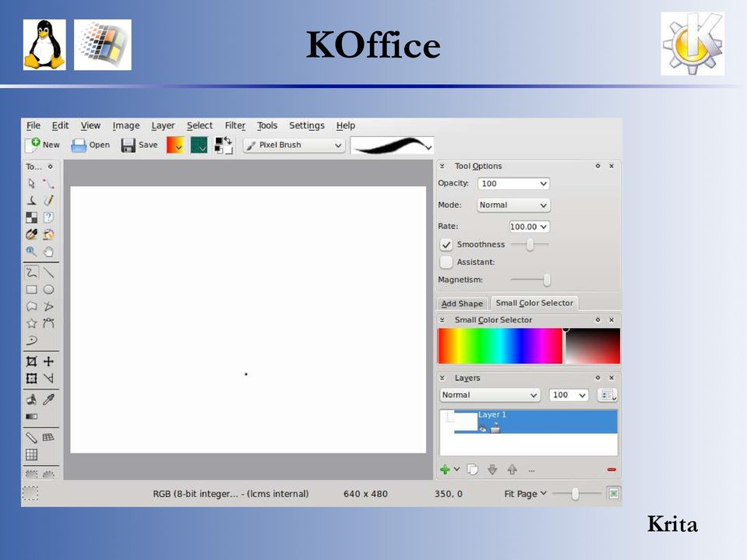This screenshot has width=747, height=560.
Task: Select the hand pan tool
Action: pyautogui.click(x=48, y=252)
